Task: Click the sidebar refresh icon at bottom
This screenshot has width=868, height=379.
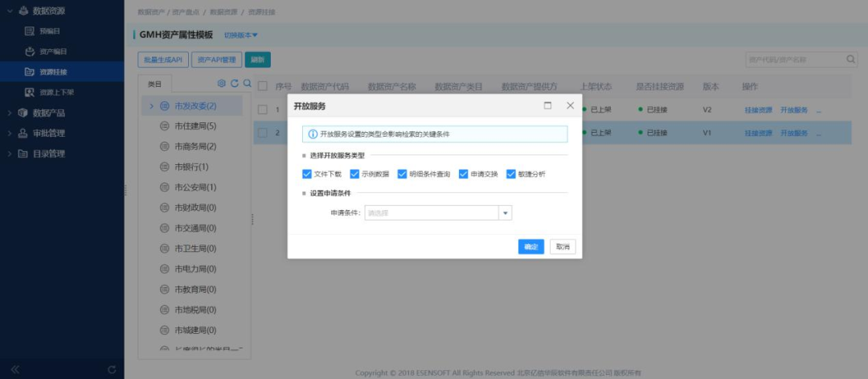Action: pyautogui.click(x=112, y=369)
